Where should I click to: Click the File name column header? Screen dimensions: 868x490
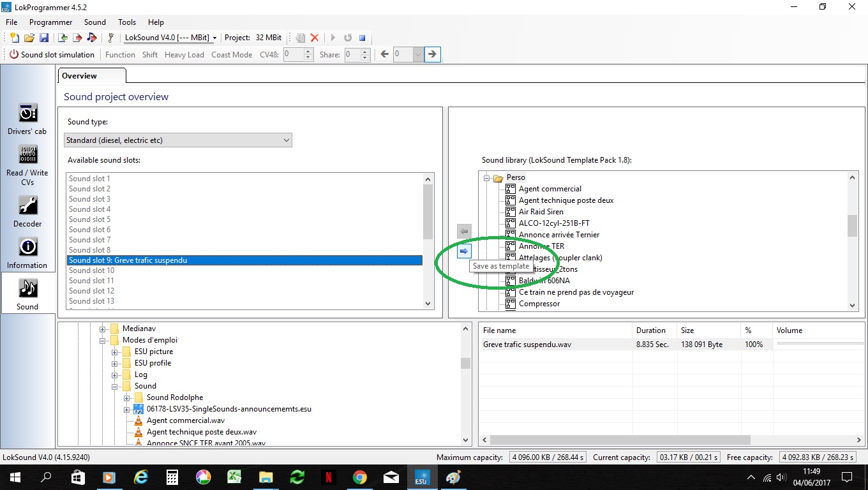pyautogui.click(x=555, y=330)
